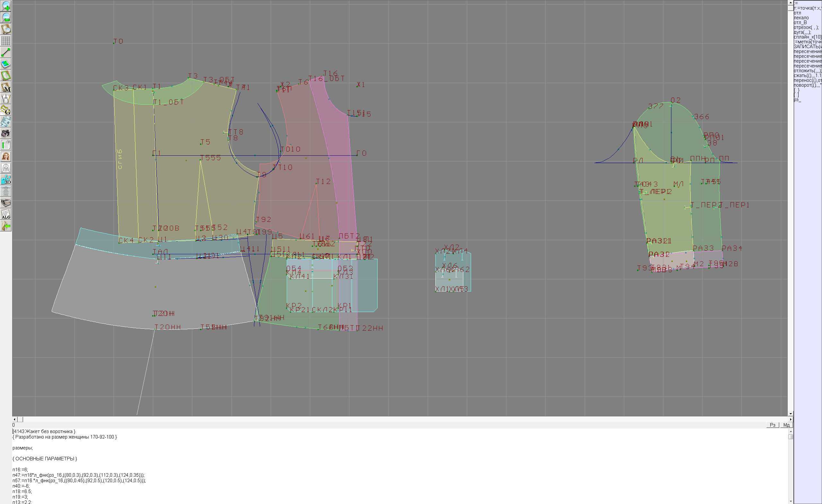The width and height of the screenshot is (822, 504).
Task: Select the line segment tool icon
Action: coord(6,52)
